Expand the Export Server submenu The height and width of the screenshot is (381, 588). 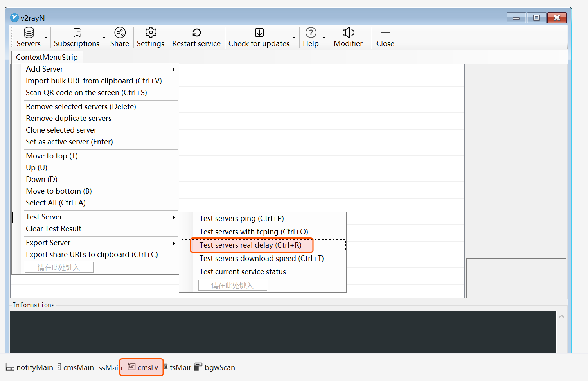[173, 244]
